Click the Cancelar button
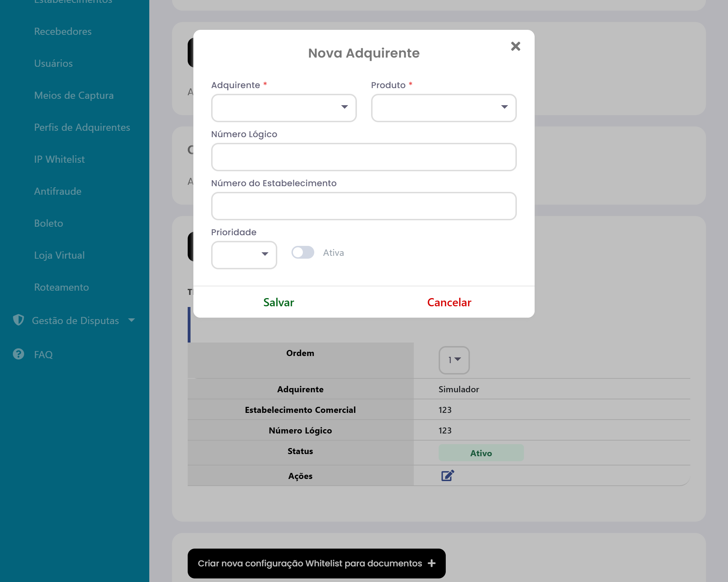Image resolution: width=728 pixels, height=582 pixels. (449, 302)
